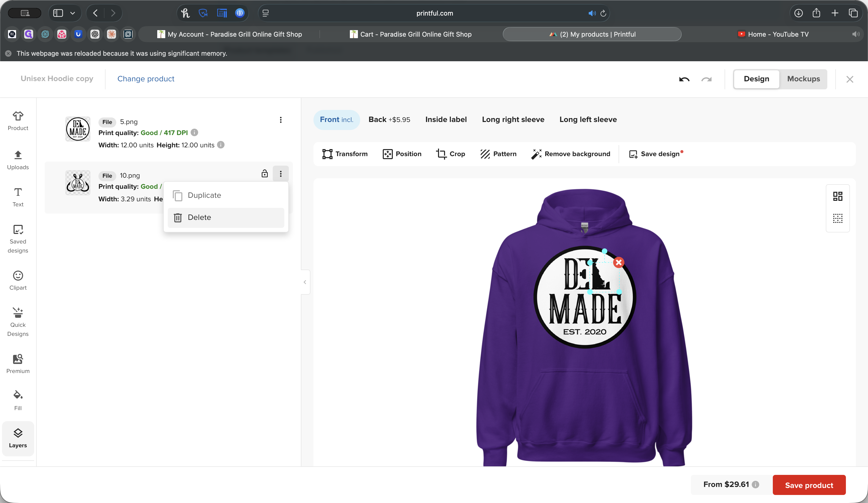
Task: Click the Remove background tool
Action: coord(571,154)
